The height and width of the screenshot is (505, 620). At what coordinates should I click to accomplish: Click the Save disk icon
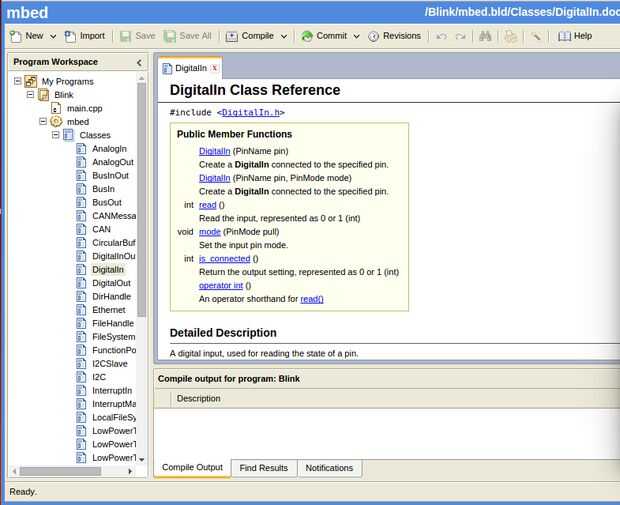pyautogui.click(x=125, y=36)
